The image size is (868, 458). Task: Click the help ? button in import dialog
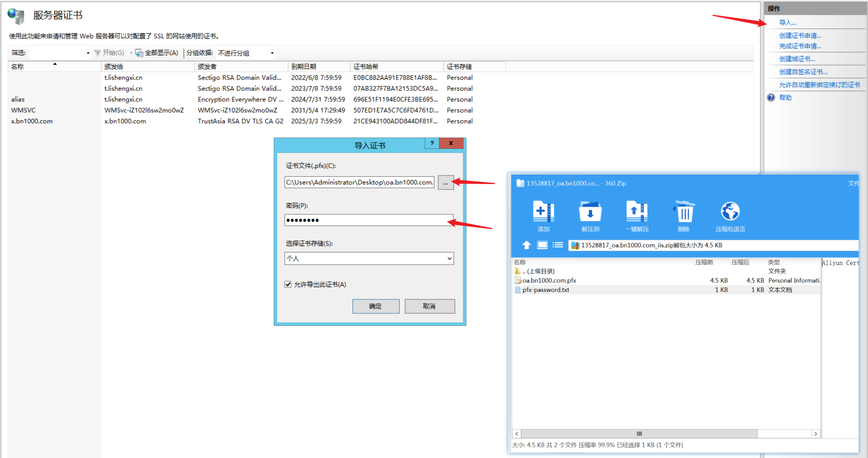click(432, 143)
